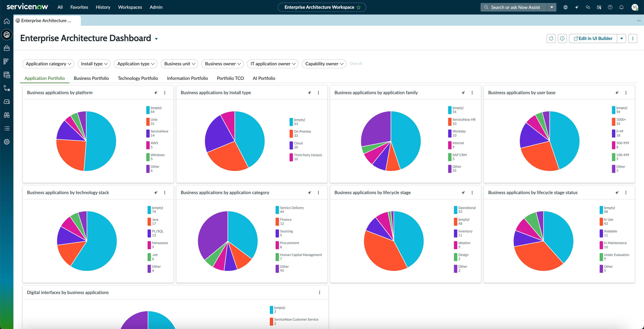Image resolution: width=644 pixels, height=329 pixels.
Task: Click the refresh dashboard icon
Action: 551,39
